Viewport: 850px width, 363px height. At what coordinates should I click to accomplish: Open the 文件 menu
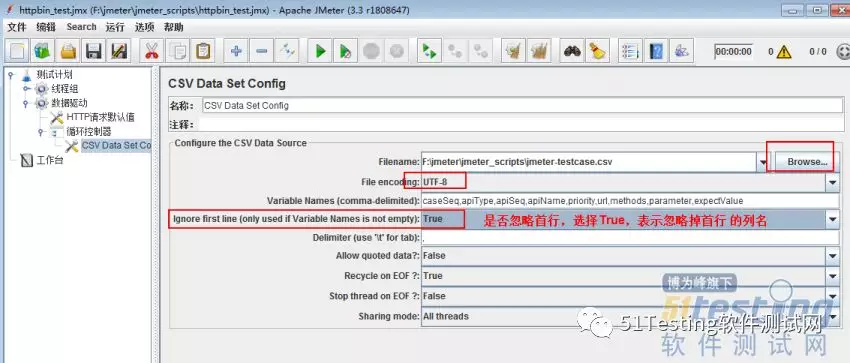pyautogui.click(x=16, y=27)
